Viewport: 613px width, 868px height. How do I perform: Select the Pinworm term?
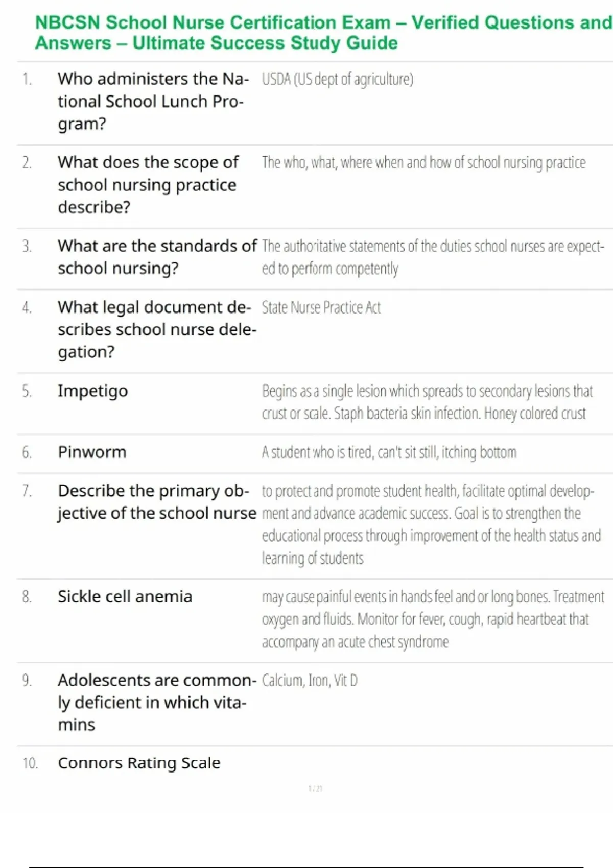pos(92,452)
